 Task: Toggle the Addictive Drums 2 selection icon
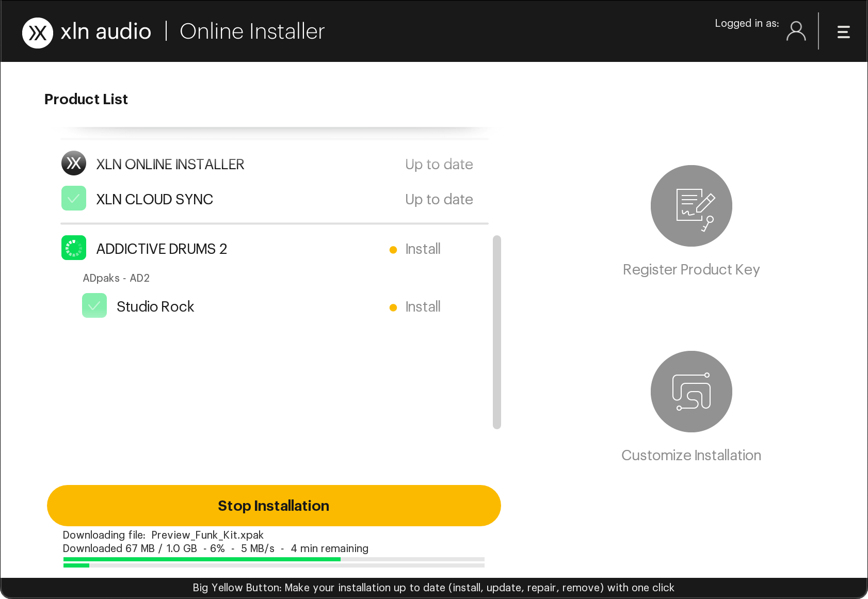click(x=73, y=248)
